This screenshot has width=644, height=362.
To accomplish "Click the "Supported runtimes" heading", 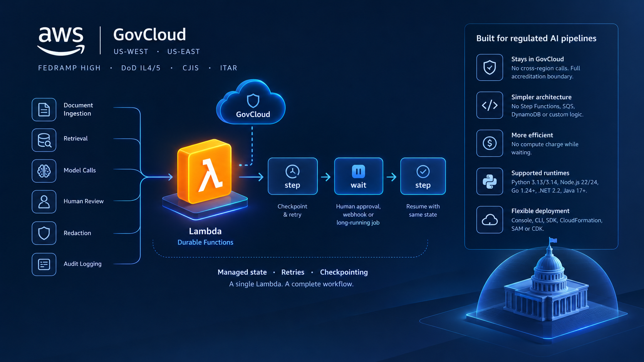I will [x=540, y=173].
